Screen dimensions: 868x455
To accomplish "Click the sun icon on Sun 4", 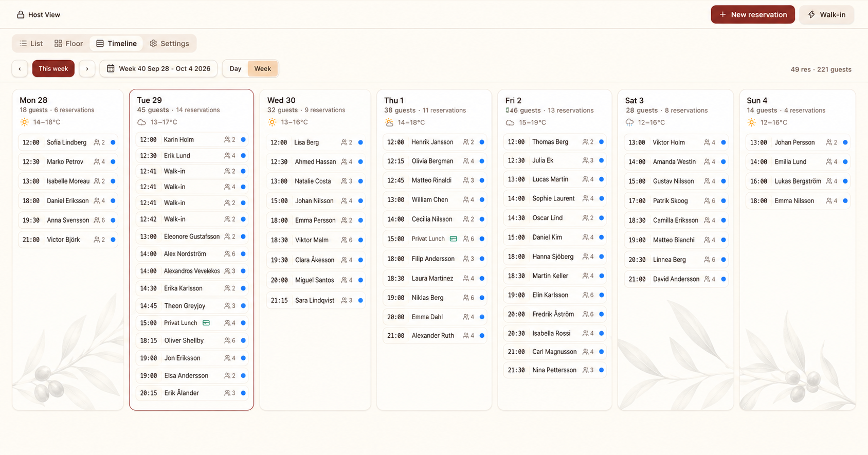I will point(751,122).
